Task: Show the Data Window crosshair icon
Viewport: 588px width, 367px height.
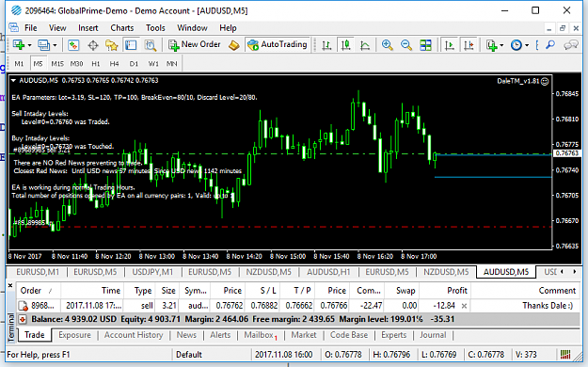Action: (92, 45)
